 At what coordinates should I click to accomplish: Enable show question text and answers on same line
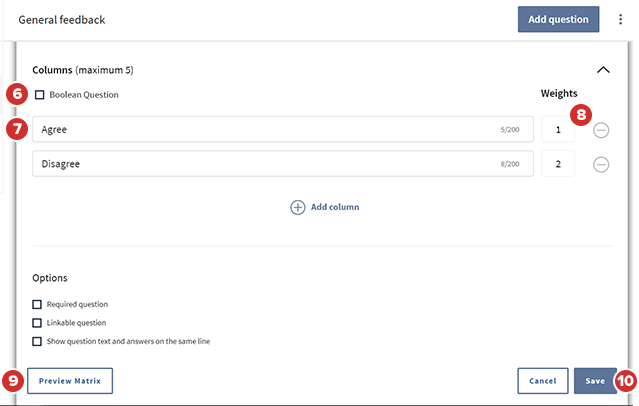click(x=38, y=341)
